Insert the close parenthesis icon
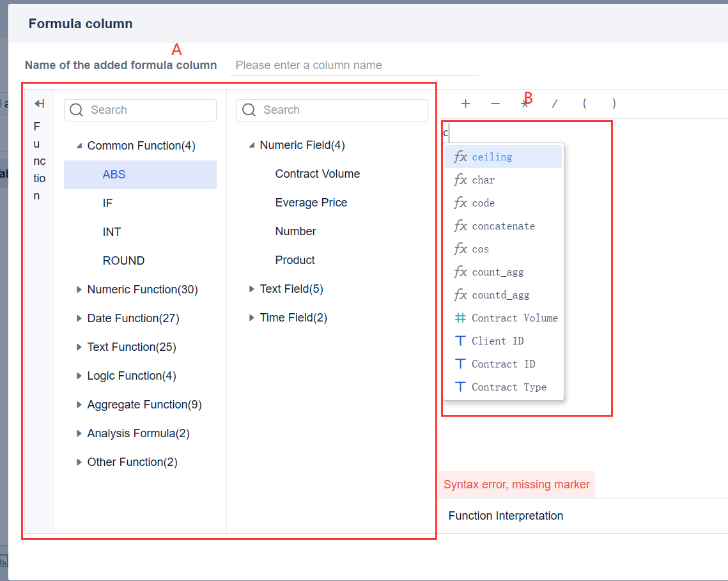The height and width of the screenshot is (581, 728). tap(614, 104)
